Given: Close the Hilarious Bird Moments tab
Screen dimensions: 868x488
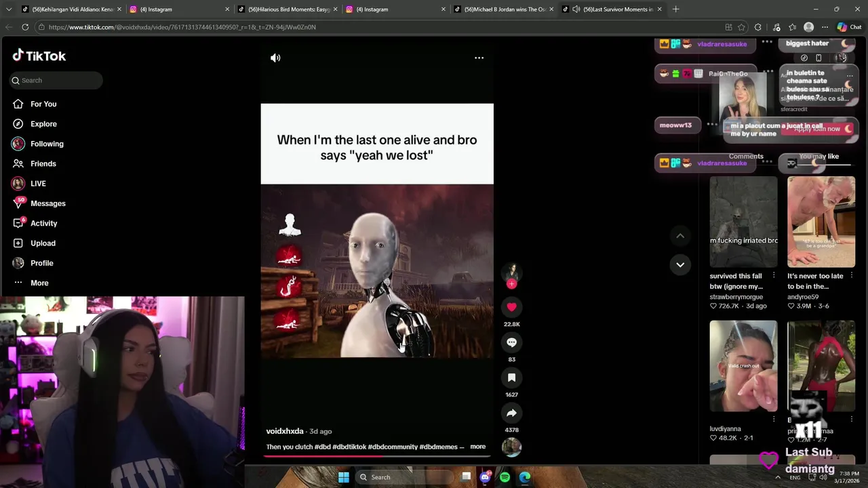Looking at the screenshot, I should 335,9.
